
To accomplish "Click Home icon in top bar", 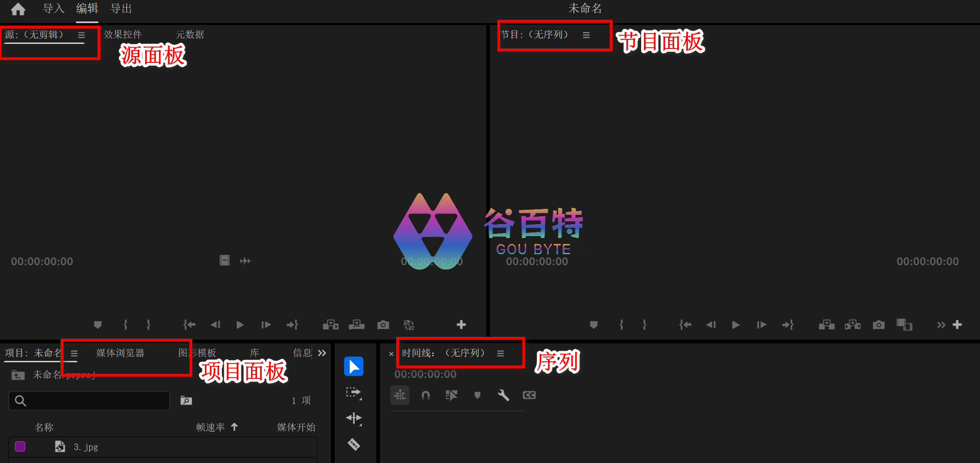I will (x=18, y=9).
